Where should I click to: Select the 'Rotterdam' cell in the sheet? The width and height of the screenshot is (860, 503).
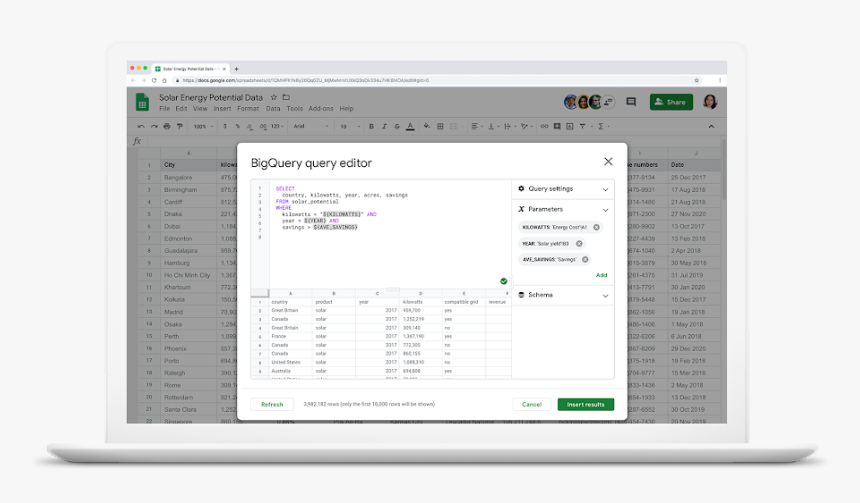click(x=188, y=397)
